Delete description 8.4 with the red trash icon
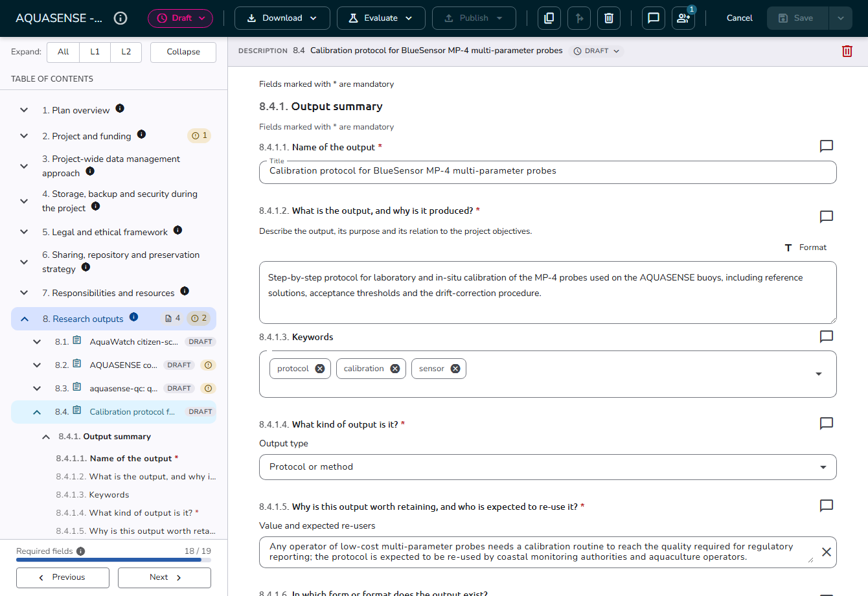 click(847, 51)
